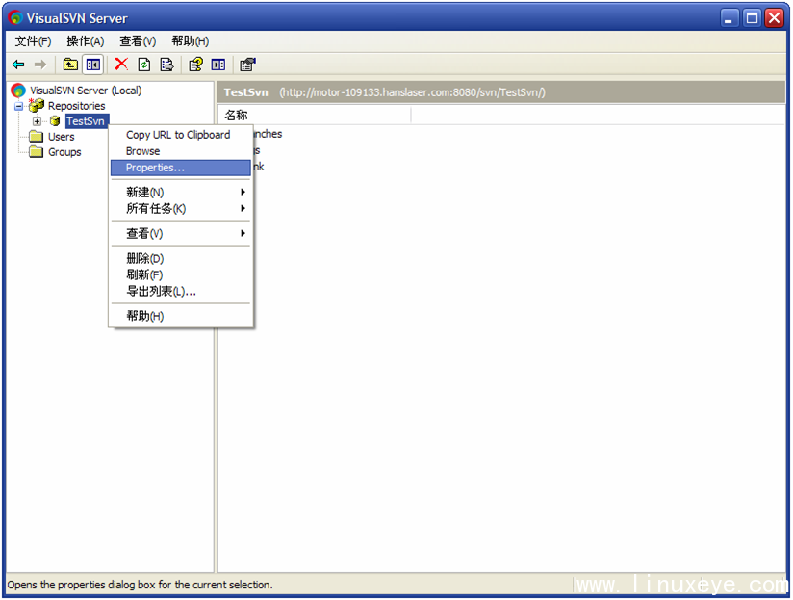The width and height of the screenshot is (793, 600).
Task: Click the 名称 column header
Action: coord(315,115)
